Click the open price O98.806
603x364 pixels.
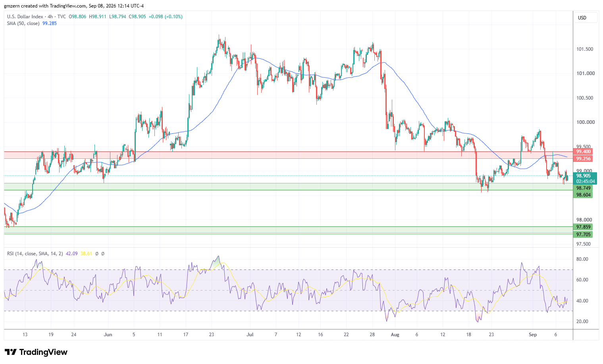click(78, 17)
